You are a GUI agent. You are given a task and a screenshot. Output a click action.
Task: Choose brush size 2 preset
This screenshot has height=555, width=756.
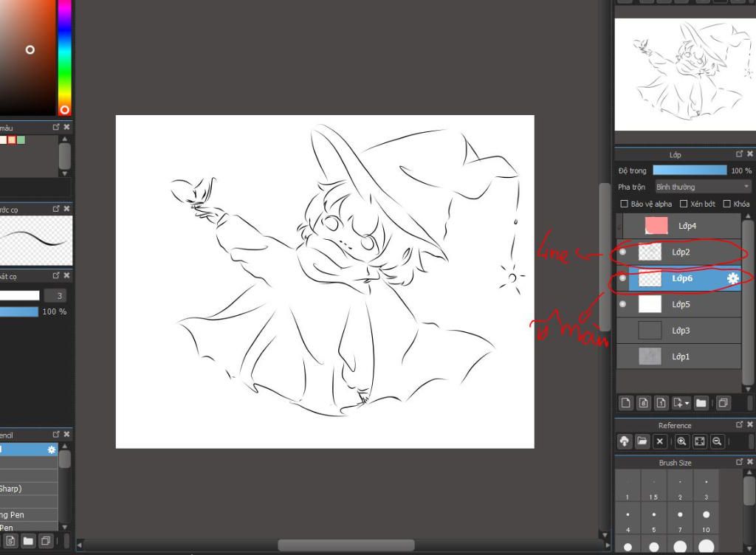coord(680,486)
